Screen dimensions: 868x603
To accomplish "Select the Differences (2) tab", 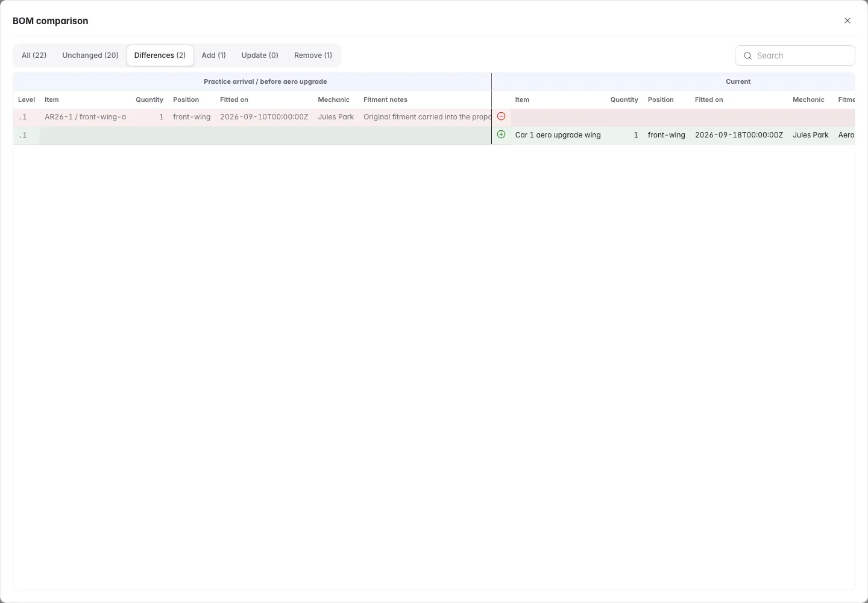I will pos(160,55).
